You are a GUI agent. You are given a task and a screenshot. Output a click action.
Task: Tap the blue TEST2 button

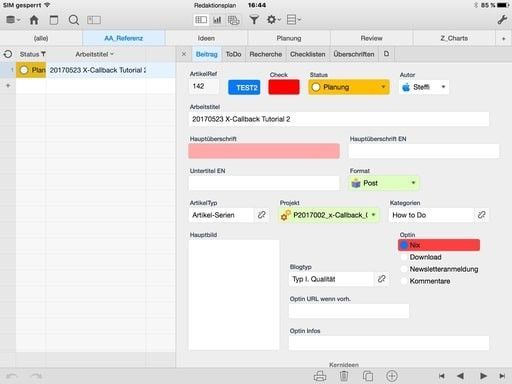pos(244,87)
